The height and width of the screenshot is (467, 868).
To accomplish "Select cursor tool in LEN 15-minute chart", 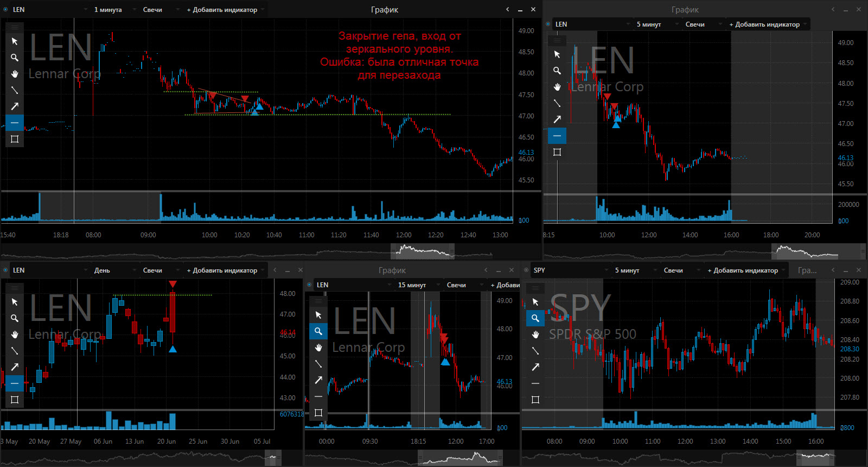I will pos(318,315).
